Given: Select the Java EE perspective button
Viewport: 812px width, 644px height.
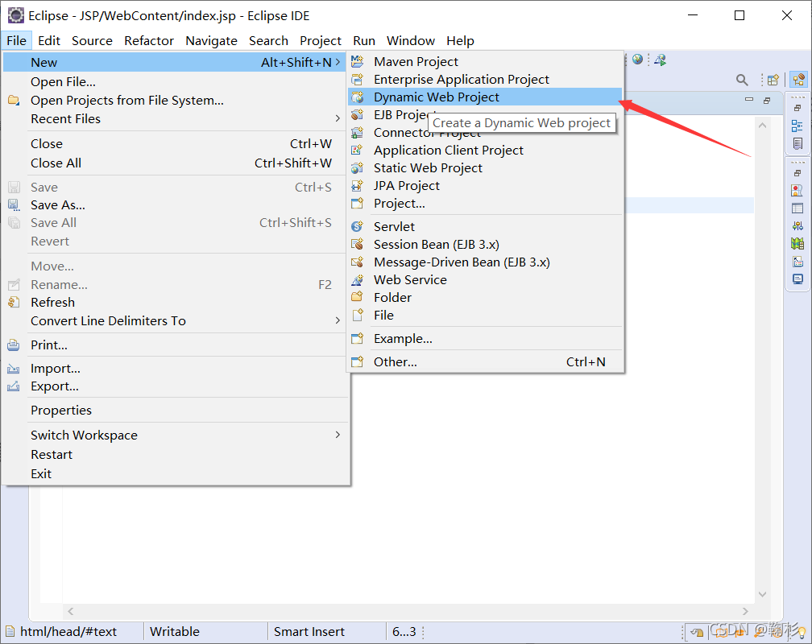Looking at the screenshot, I should pos(799,80).
